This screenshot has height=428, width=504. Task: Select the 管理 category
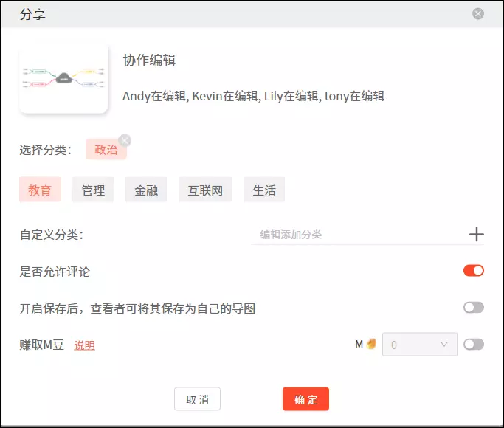(x=93, y=190)
